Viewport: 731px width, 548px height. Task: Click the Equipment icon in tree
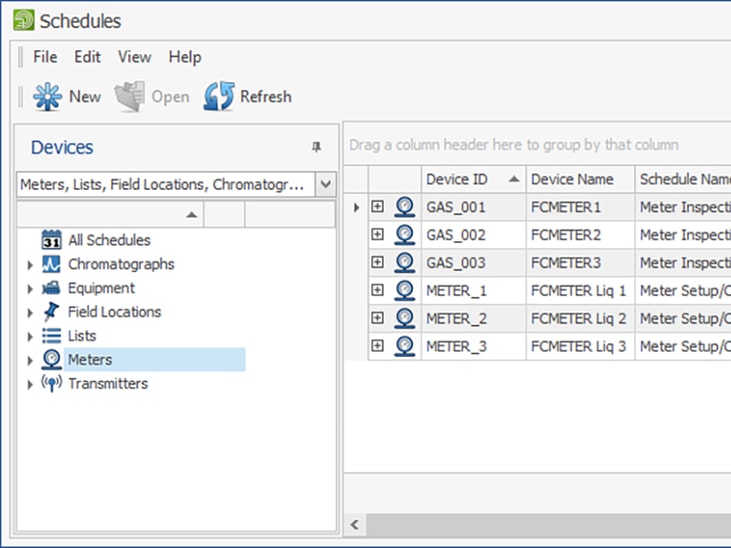tap(51, 288)
